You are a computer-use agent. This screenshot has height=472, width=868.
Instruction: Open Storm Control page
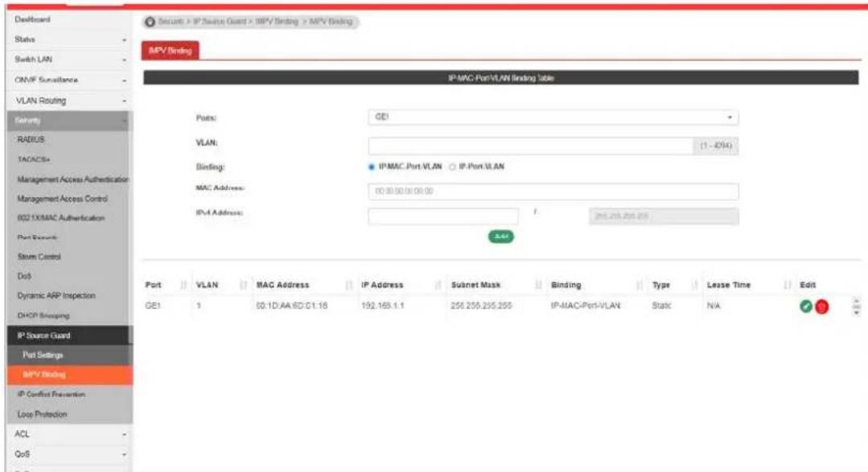pyautogui.click(x=39, y=257)
